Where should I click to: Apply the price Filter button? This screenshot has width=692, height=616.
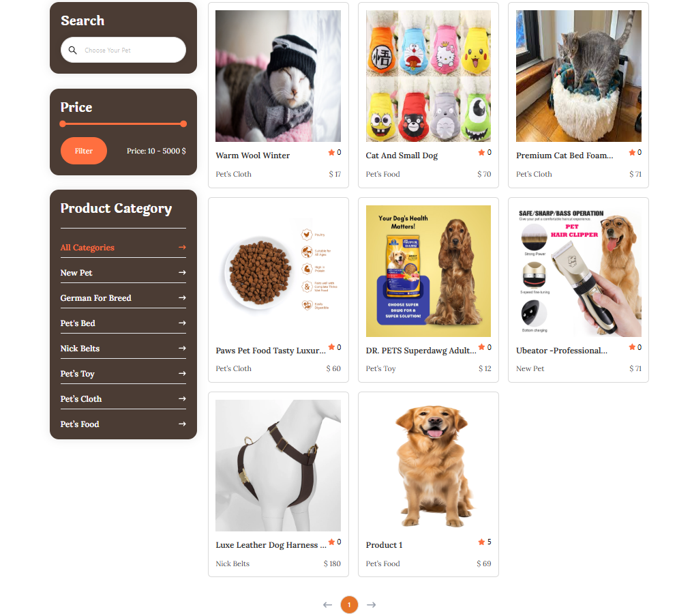tap(83, 151)
